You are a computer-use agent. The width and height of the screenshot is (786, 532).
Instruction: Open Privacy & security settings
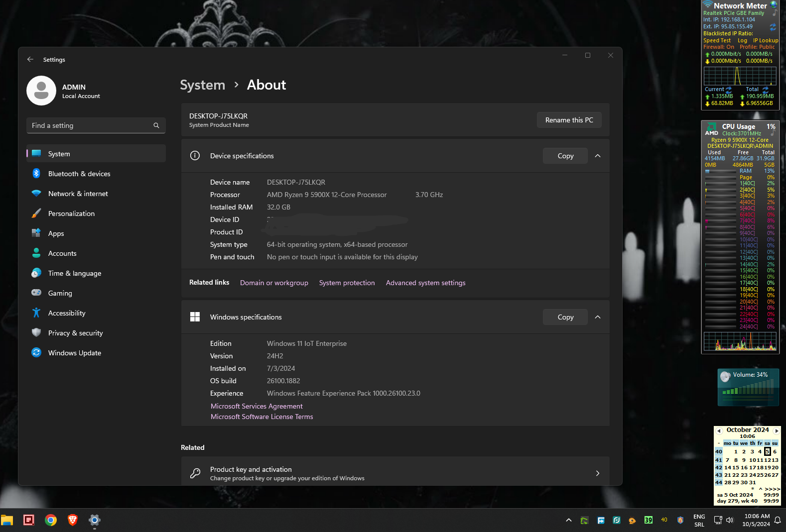pyautogui.click(x=75, y=333)
